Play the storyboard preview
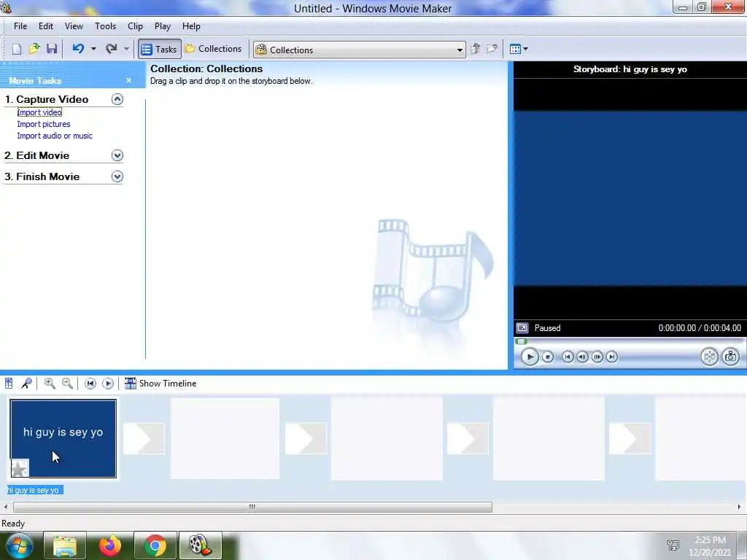Viewport: 747px width, 560px height. click(530, 357)
